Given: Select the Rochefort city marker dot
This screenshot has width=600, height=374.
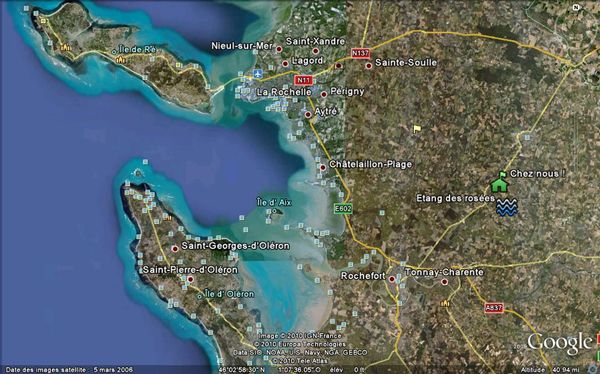Looking at the screenshot, I should pos(391,279).
